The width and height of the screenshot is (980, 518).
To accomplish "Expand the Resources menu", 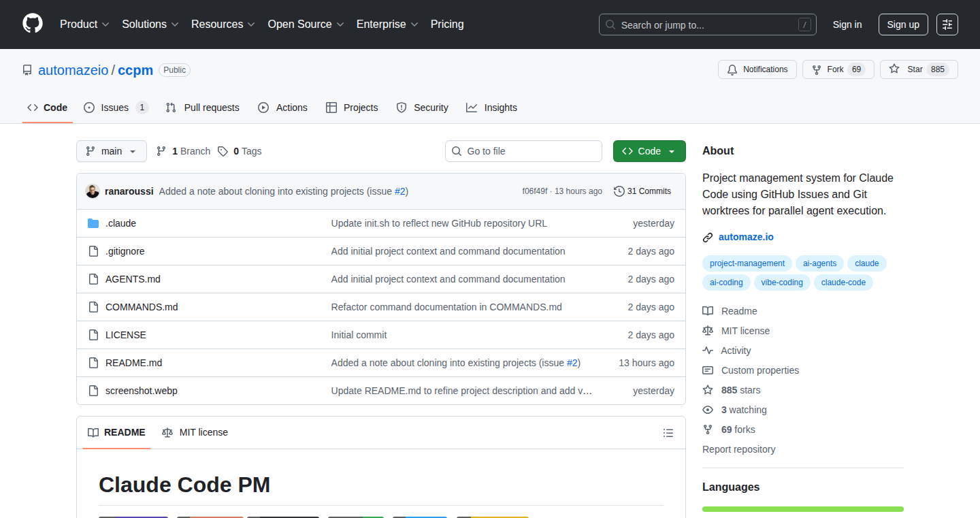I will (x=223, y=24).
